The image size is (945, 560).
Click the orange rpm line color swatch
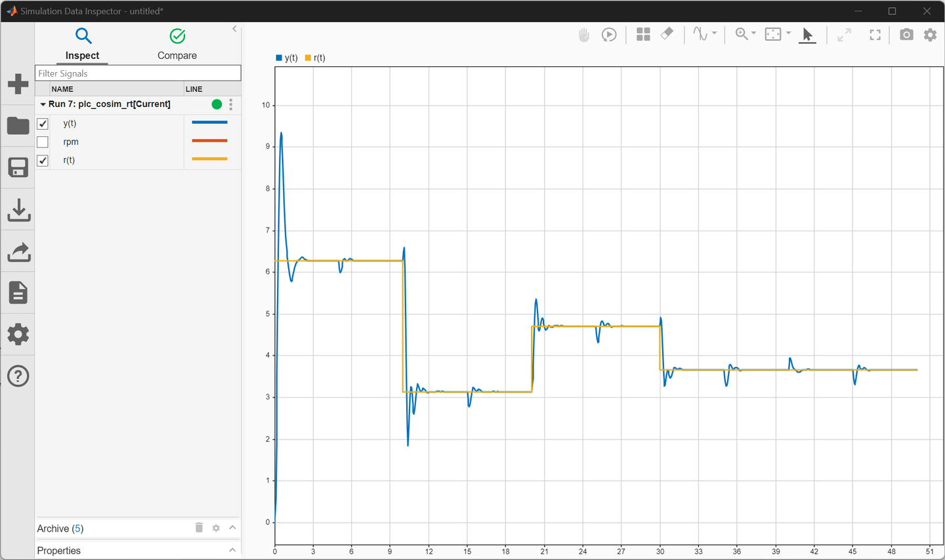[x=209, y=141]
